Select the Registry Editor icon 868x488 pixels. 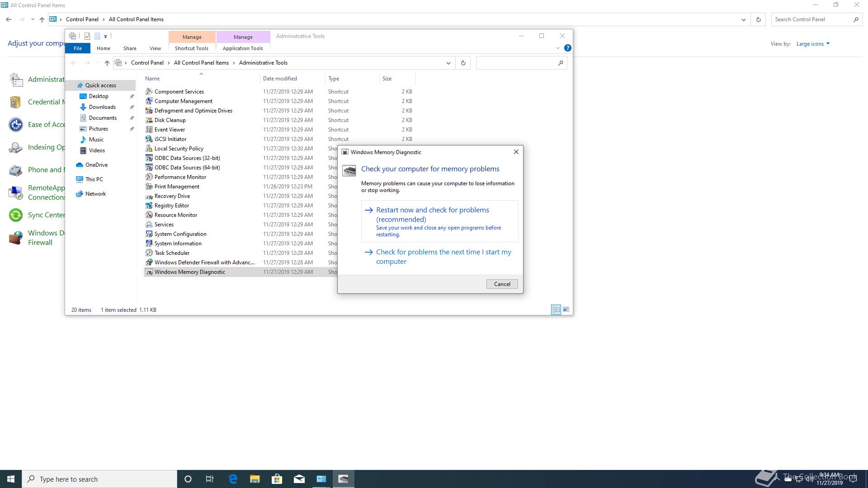(149, 205)
